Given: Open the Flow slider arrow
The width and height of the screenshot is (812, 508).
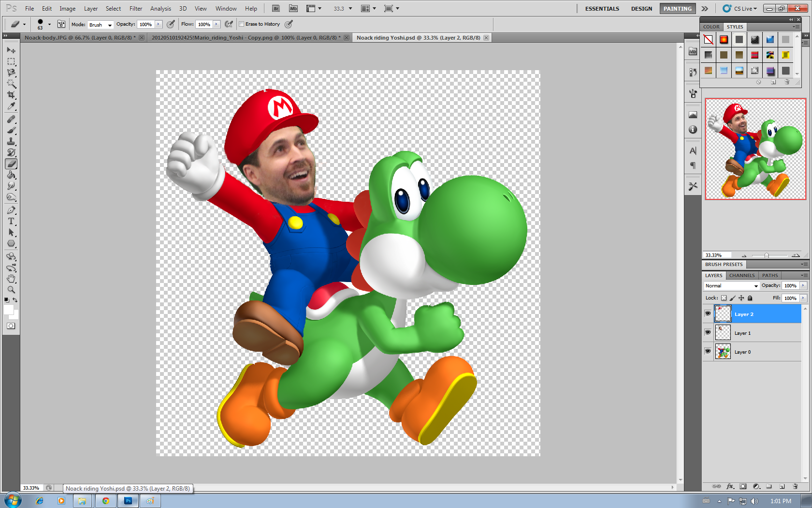Looking at the screenshot, I should 217,24.
